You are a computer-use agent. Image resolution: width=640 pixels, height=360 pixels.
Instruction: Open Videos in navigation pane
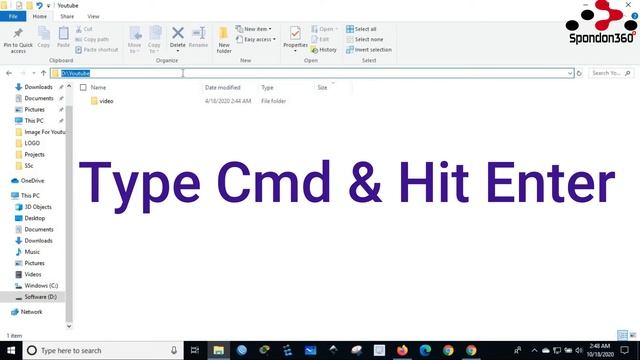pos(33,274)
